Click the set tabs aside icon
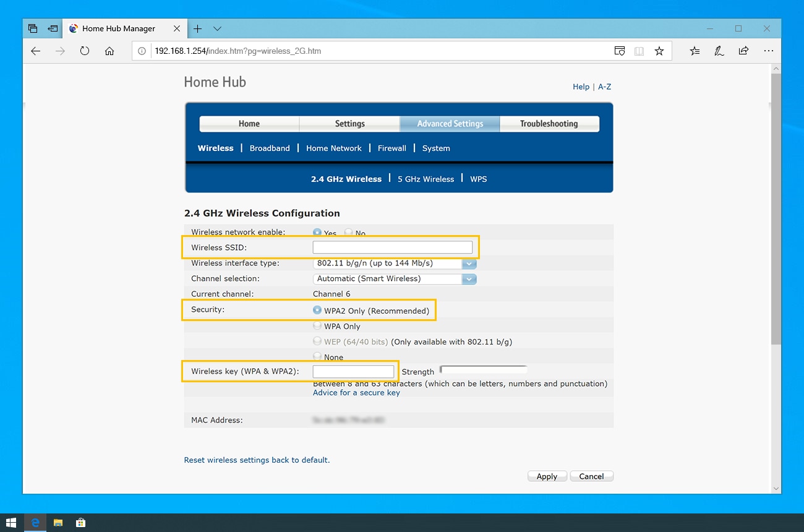The width and height of the screenshot is (804, 532). 53,28
